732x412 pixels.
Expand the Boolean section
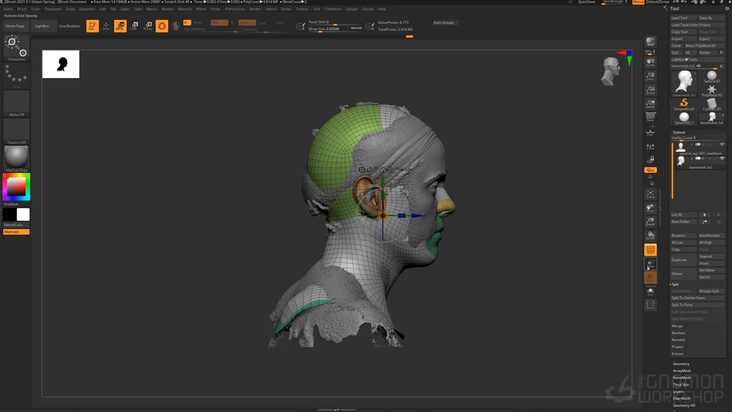coord(678,333)
